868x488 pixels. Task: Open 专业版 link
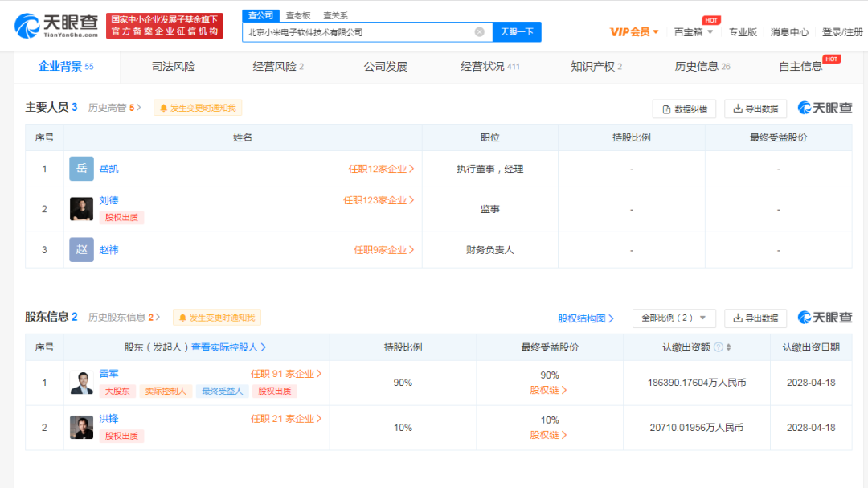tap(743, 32)
